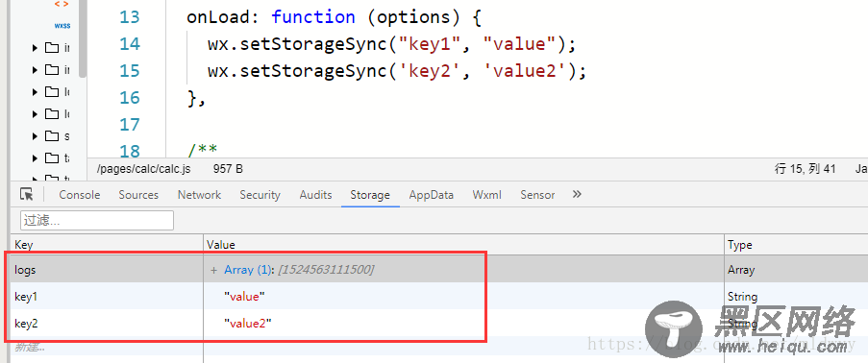Viewport: 868px width, 363px height.
Task: Select the wxss file icon in tree
Action: 62,26
